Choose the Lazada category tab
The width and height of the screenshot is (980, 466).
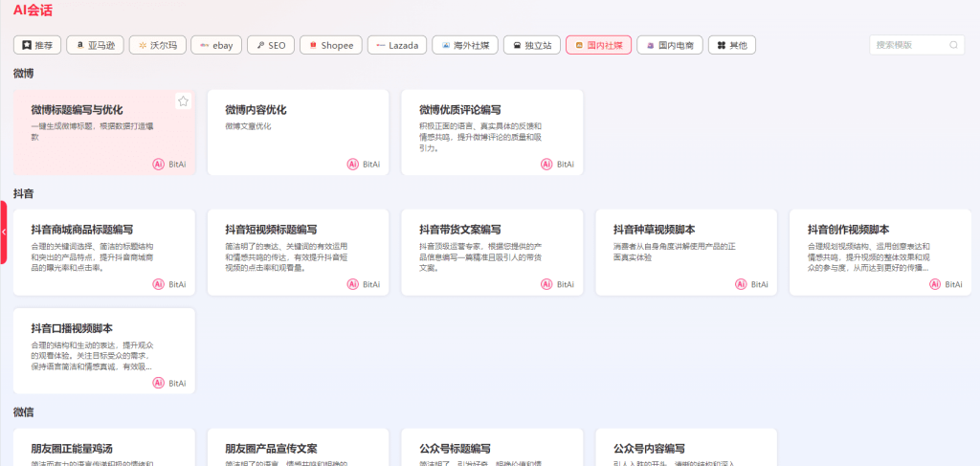396,45
